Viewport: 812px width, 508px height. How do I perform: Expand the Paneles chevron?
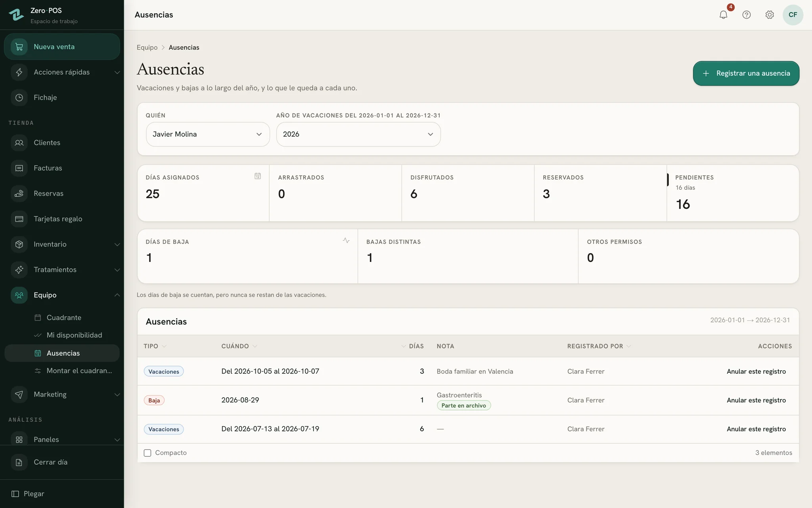[x=117, y=440]
